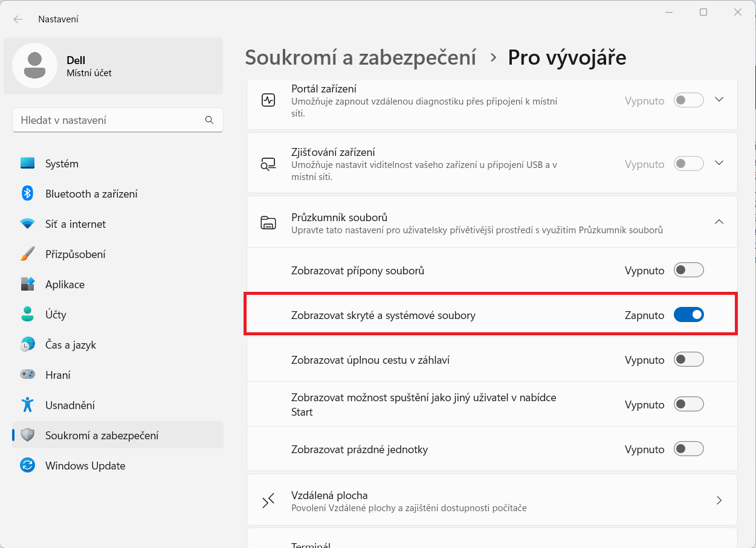The width and height of the screenshot is (756, 548).
Task: Turn on Zobrazovat prázdné jednotky
Action: (688, 449)
